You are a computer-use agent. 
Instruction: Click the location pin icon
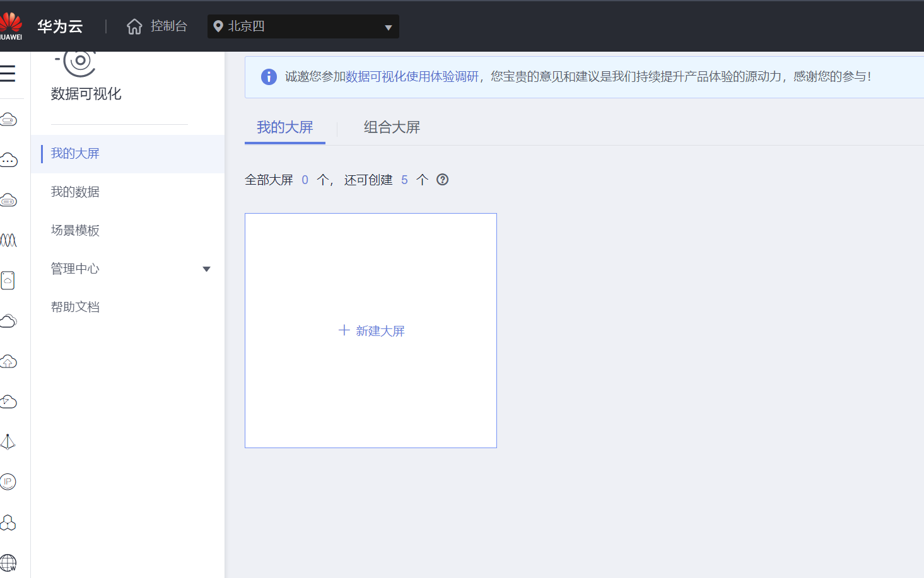pyautogui.click(x=218, y=26)
